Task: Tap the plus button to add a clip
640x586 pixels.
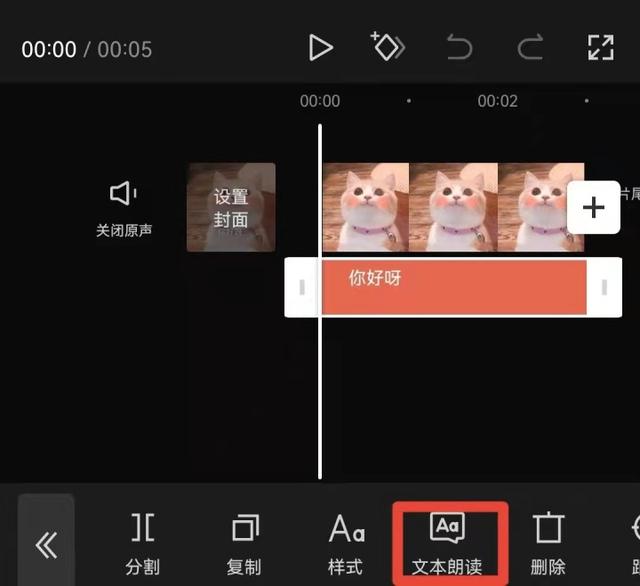Action: [594, 208]
